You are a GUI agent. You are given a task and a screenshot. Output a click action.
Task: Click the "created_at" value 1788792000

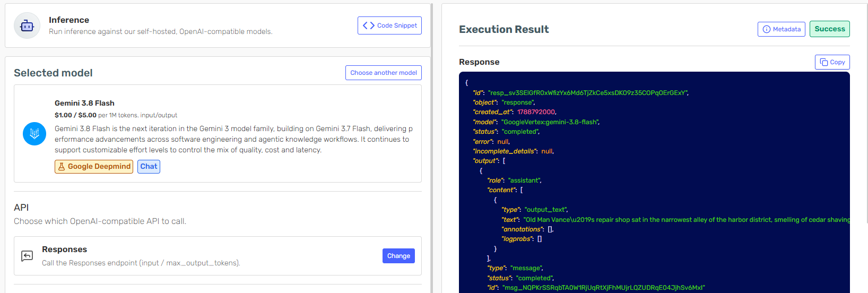tap(536, 112)
